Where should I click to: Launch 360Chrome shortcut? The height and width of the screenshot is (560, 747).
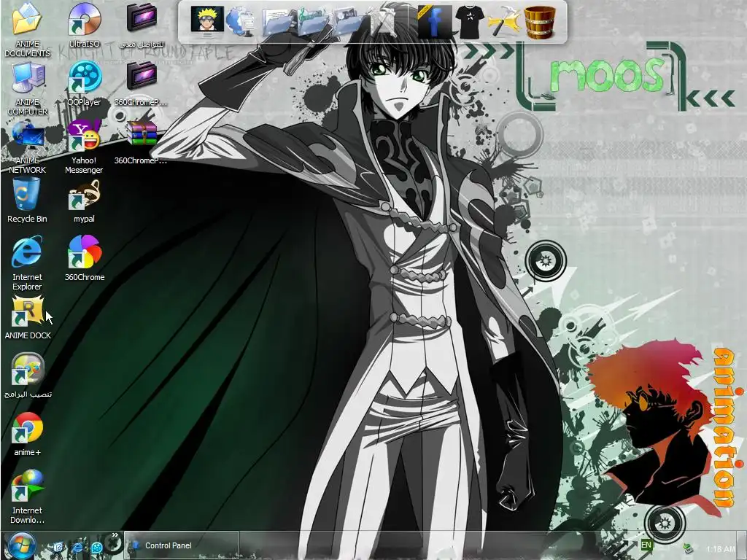pyautogui.click(x=85, y=252)
